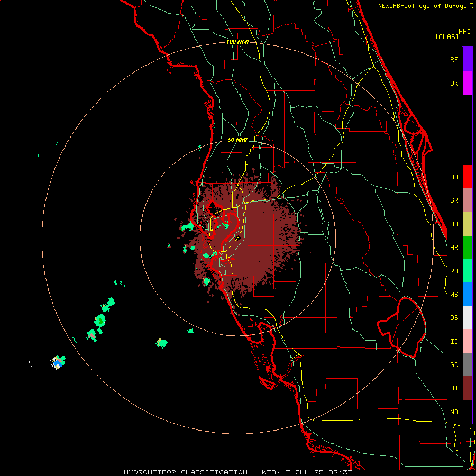Click the GR legend label
This screenshot has height=476, width=476.
pos(454,200)
